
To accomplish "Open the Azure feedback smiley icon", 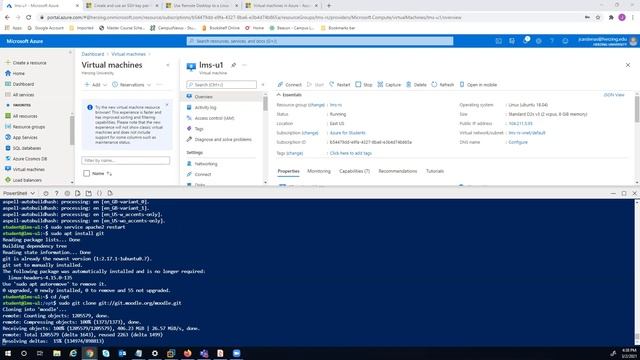I will 565,41.
